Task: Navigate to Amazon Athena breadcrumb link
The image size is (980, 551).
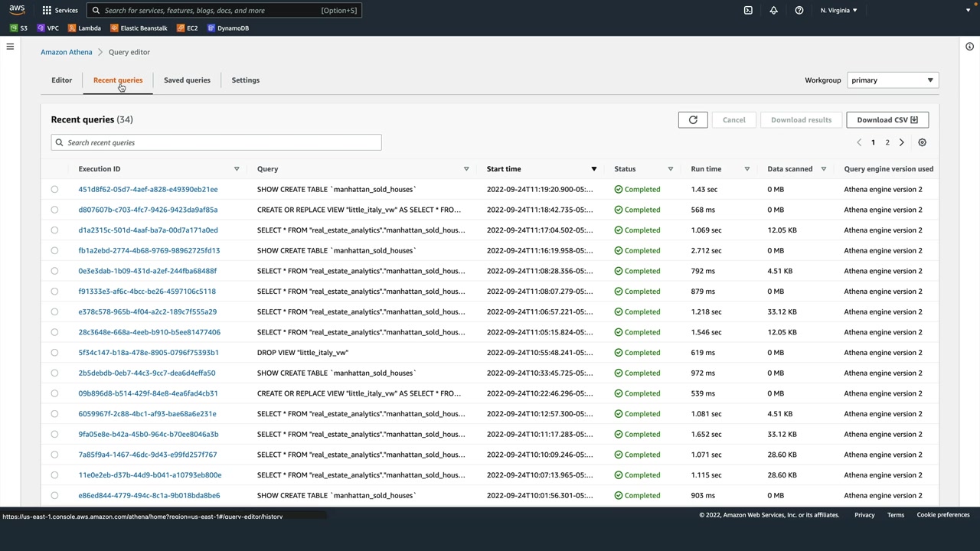Action: (67, 52)
